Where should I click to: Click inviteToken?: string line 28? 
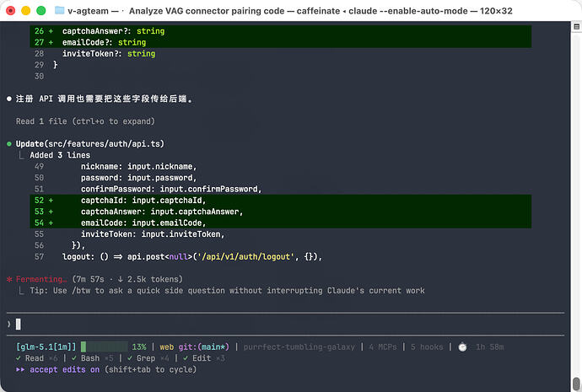[x=109, y=54]
